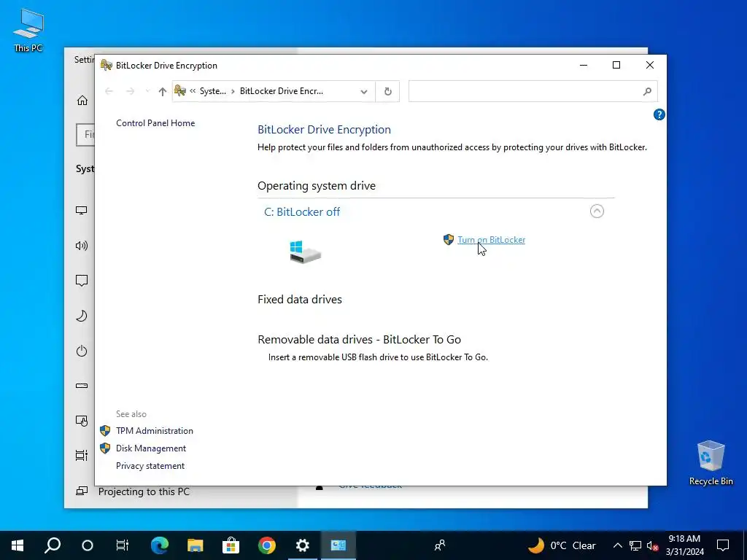Select Tablet icon in Settings sidebar
Image resolution: width=747 pixels, height=560 pixels.
pos(82,421)
